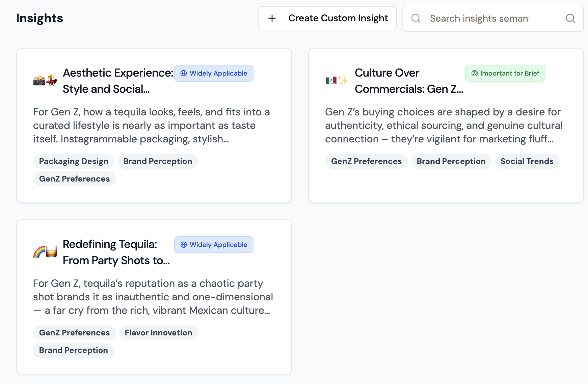Screen dimensions: 588x384
Task: Click the search icon inside the left of the search field
Action: (416, 19)
